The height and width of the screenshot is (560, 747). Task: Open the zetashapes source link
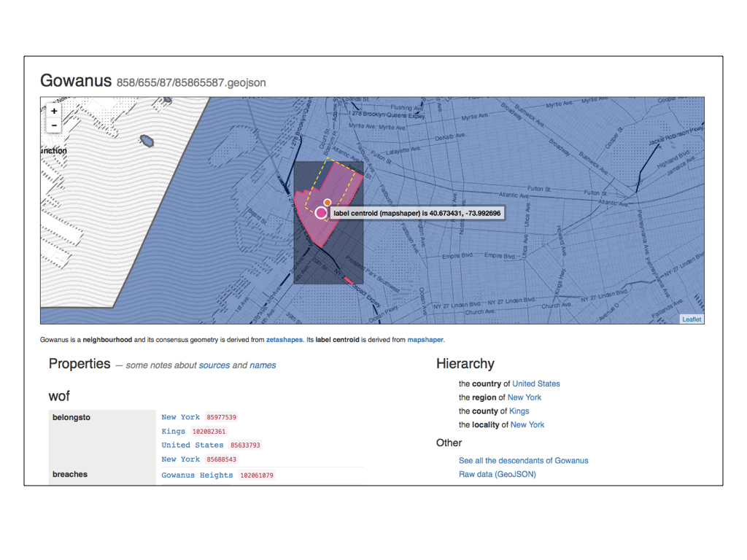click(285, 340)
